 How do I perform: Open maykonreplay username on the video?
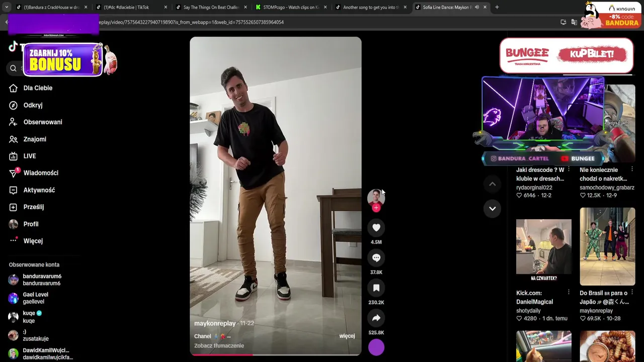pos(215,323)
